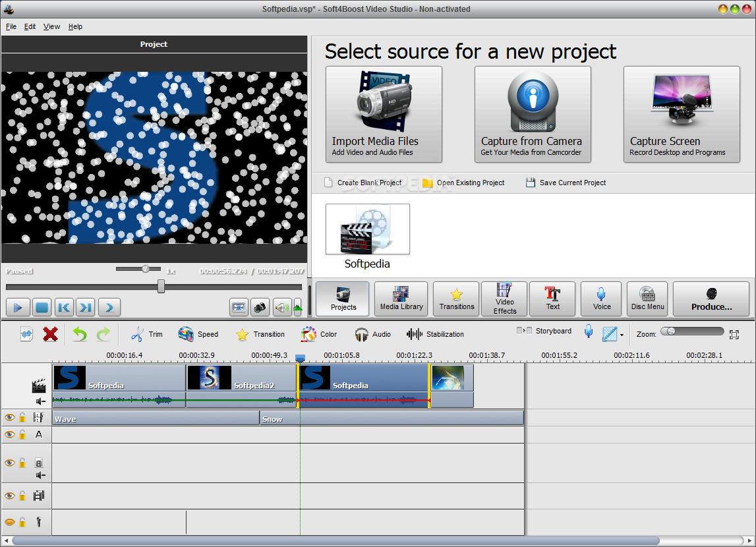Screen dimensions: 756x547
Task: Click the timeline microphone record icon
Action: pos(588,331)
